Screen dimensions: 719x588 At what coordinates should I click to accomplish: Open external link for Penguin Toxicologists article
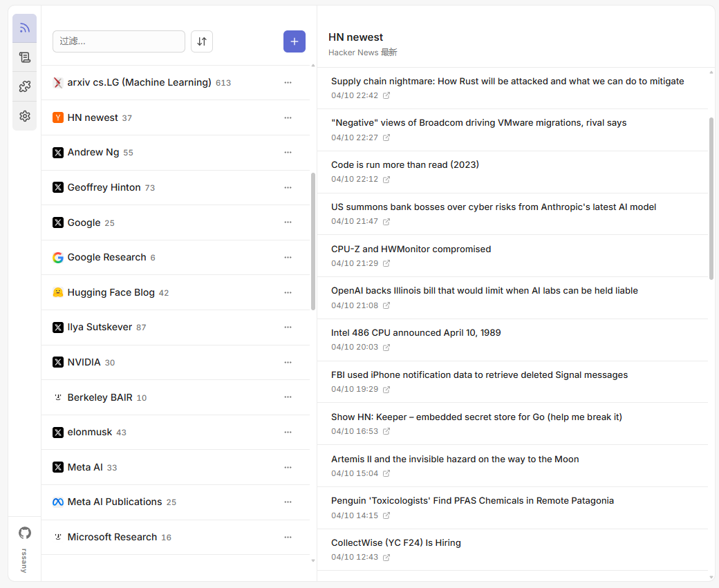(386, 515)
